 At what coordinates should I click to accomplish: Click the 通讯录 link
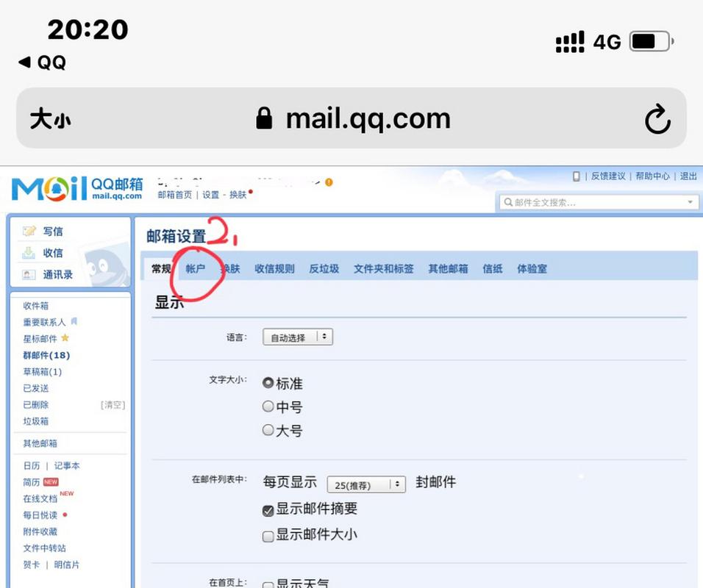pos(58,274)
